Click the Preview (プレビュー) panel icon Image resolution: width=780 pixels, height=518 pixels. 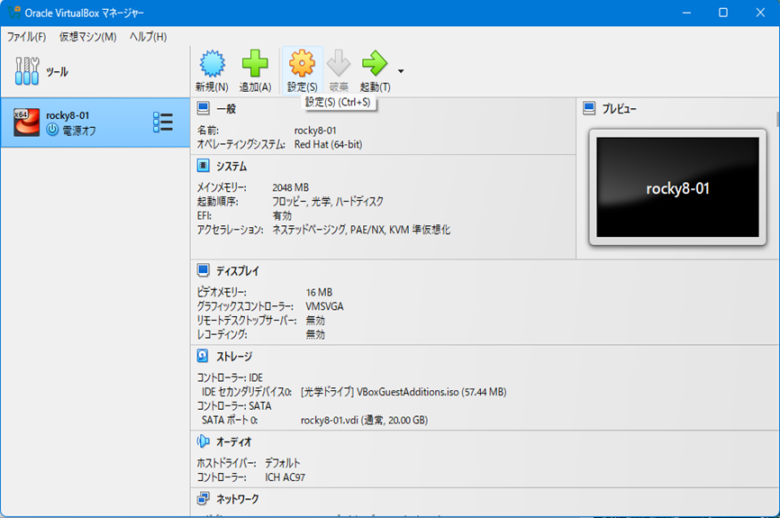tap(589, 108)
